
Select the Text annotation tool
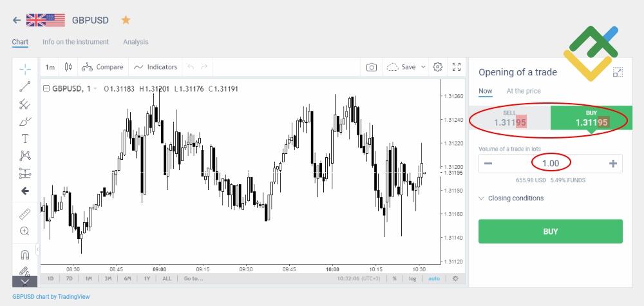point(25,139)
